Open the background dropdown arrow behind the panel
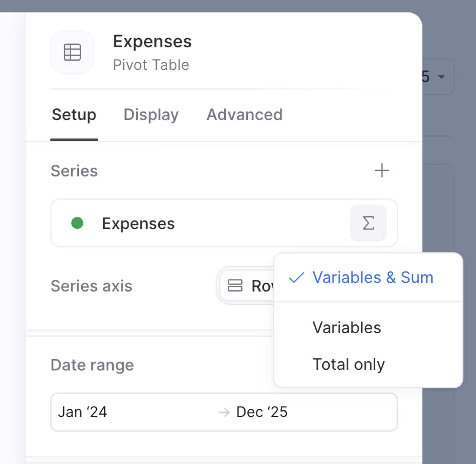 pyautogui.click(x=441, y=77)
